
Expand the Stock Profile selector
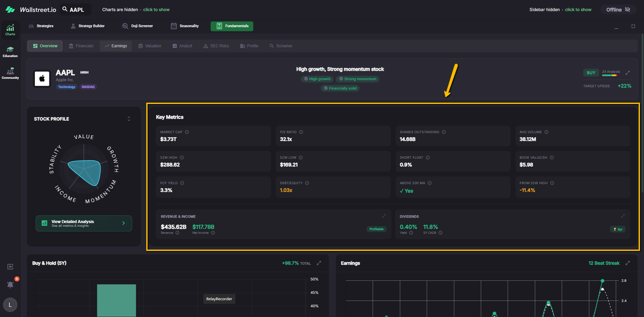129,119
